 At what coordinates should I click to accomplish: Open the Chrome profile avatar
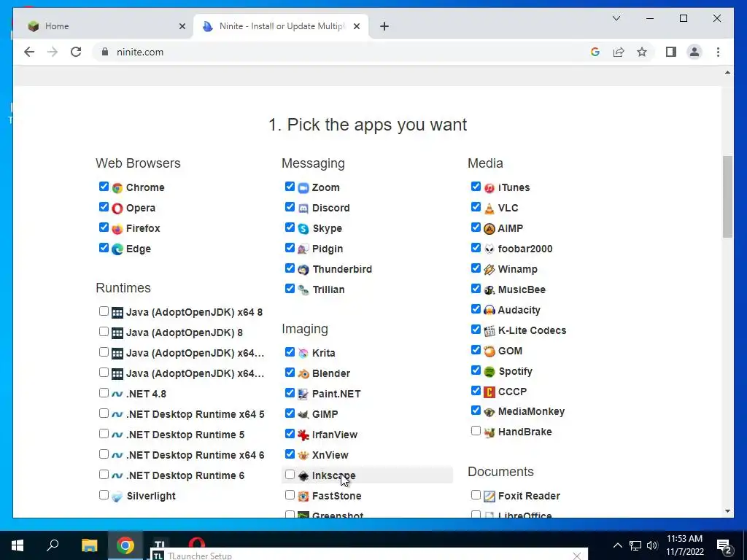(694, 52)
